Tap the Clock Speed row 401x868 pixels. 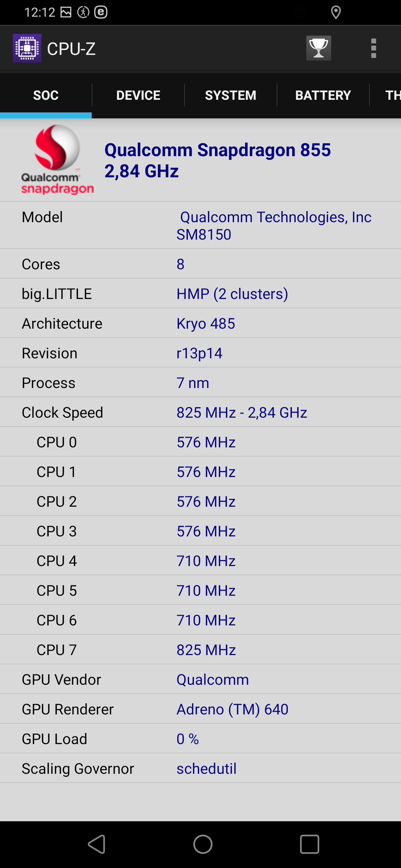tap(200, 412)
